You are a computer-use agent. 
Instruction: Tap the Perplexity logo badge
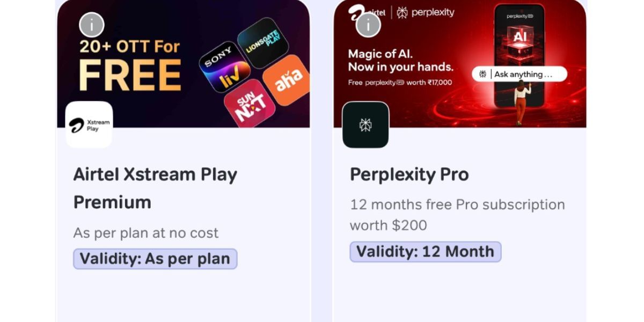click(x=365, y=125)
